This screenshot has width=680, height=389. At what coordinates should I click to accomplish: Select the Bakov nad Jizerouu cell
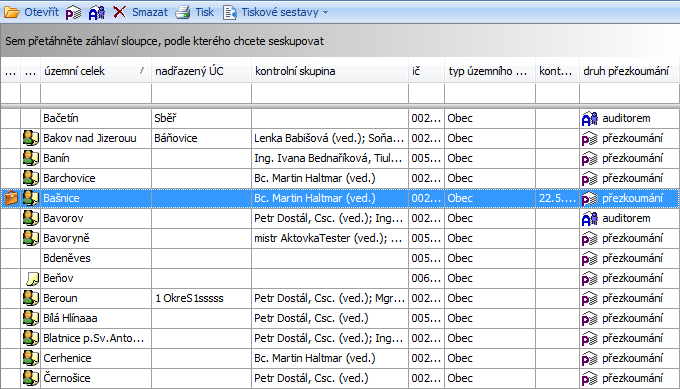tap(96, 138)
